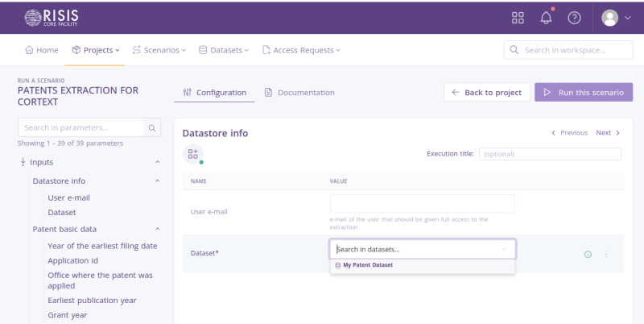Viewport: 644px width, 324px height.
Task: Select the Configuration tab
Action: (x=214, y=93)
